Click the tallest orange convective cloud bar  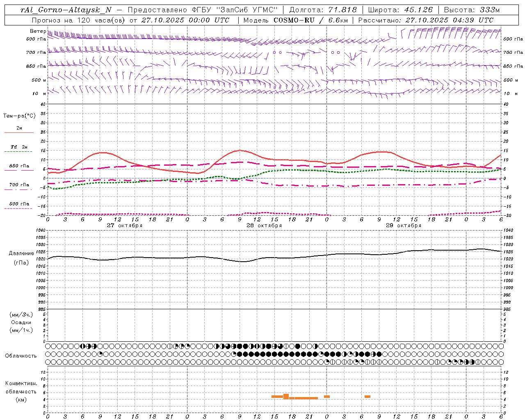pyautogui.click(x=286, y=397)
